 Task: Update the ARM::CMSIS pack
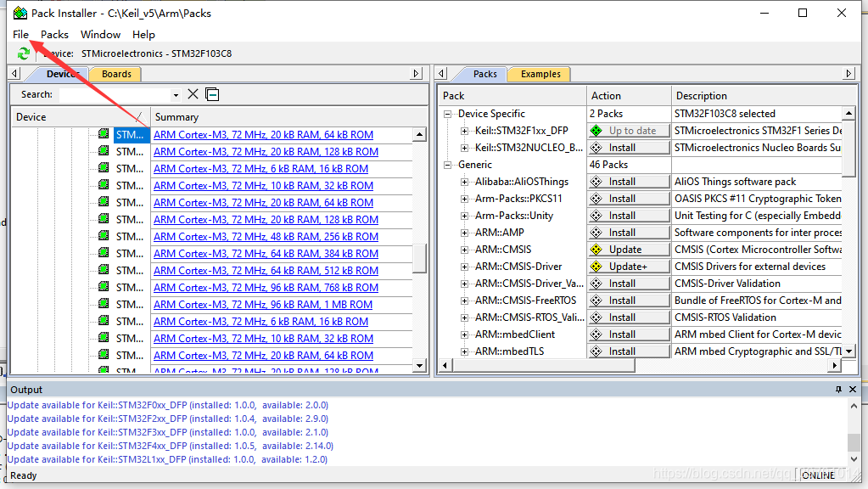629,250
